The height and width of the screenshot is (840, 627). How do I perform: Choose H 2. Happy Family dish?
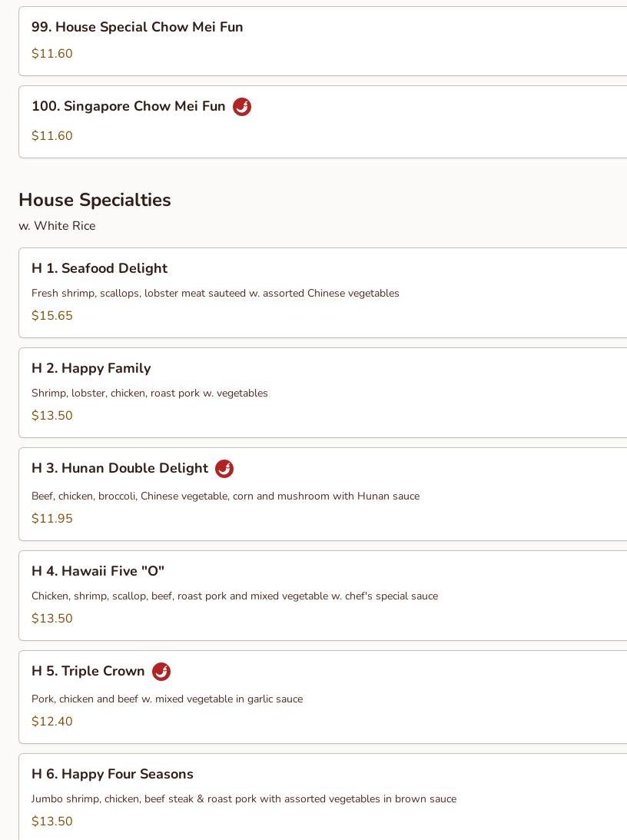click(91, 368)
